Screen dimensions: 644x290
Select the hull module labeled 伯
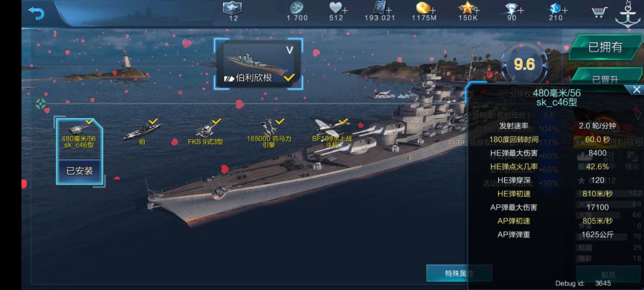coord(142,132)
